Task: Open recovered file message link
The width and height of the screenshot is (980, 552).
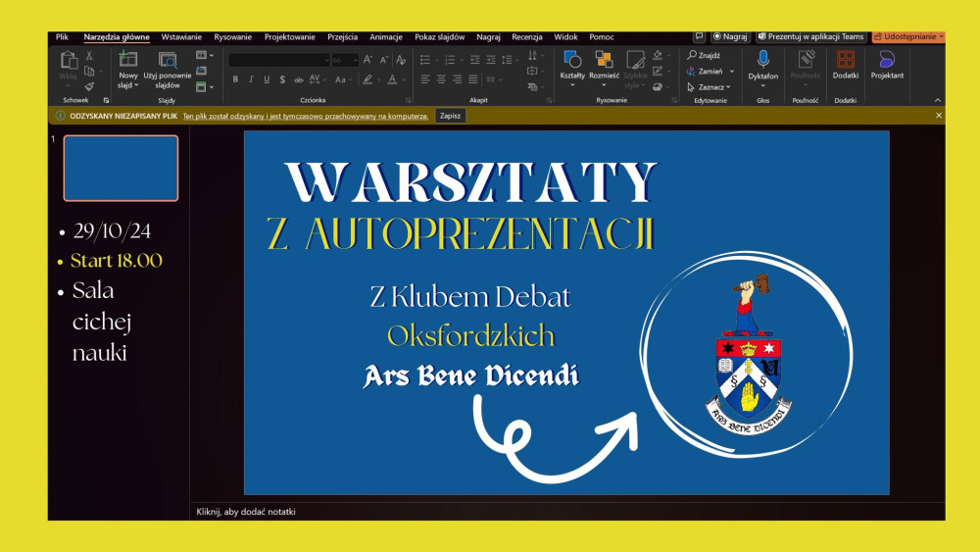Action: (306, 116)
